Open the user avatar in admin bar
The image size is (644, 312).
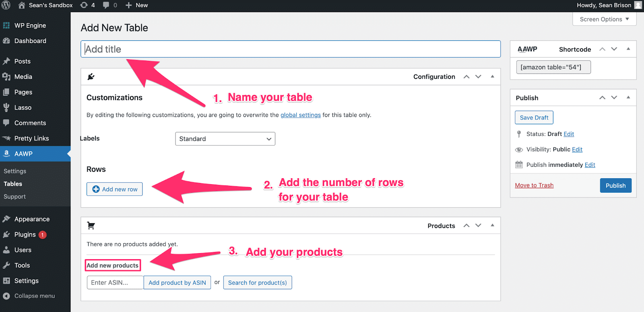(638, 5)
